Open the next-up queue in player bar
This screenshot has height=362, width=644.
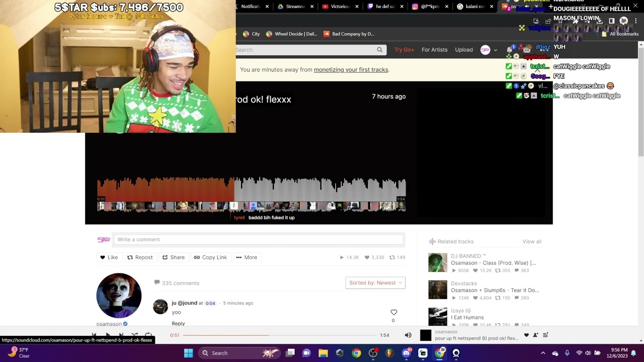click(x=545, y=335)
